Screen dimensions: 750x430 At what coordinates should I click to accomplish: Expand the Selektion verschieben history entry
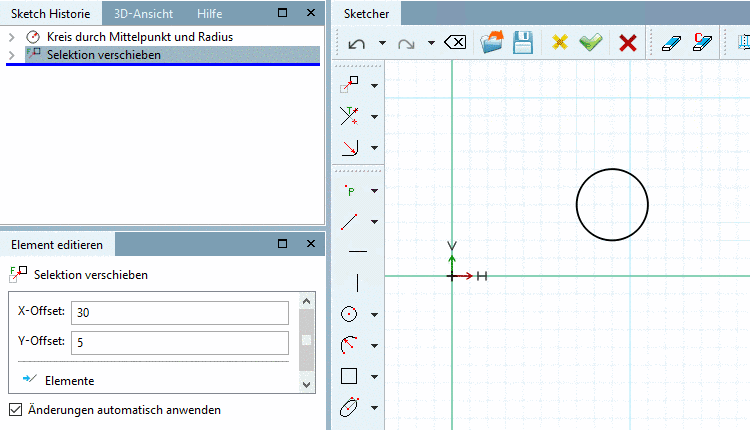(x=12, y=55)
